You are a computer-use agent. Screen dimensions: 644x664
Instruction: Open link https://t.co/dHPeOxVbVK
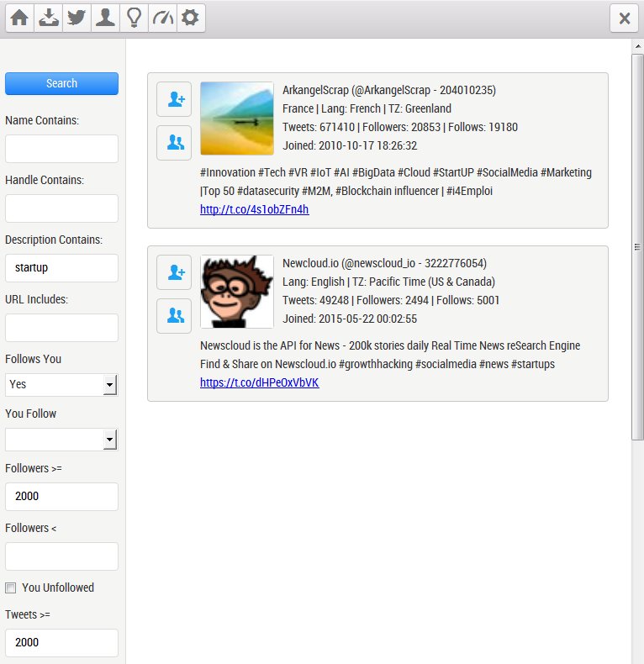pos(259,382)
